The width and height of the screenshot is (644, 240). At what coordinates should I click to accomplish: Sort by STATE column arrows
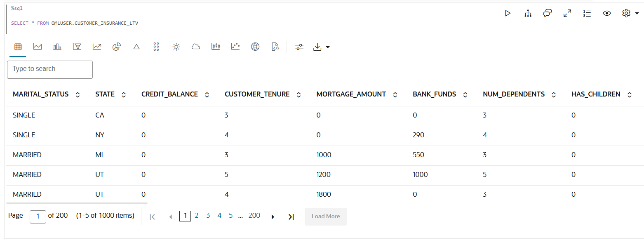124,95
